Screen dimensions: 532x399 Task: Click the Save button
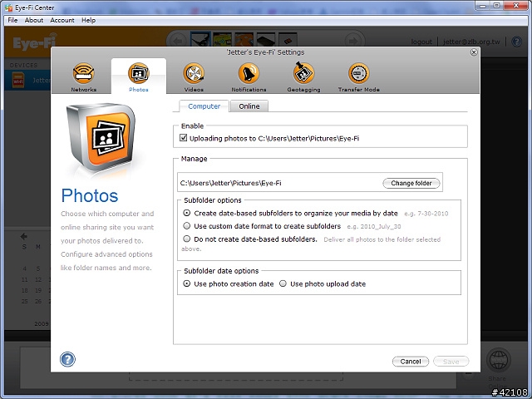click(451, 362)
